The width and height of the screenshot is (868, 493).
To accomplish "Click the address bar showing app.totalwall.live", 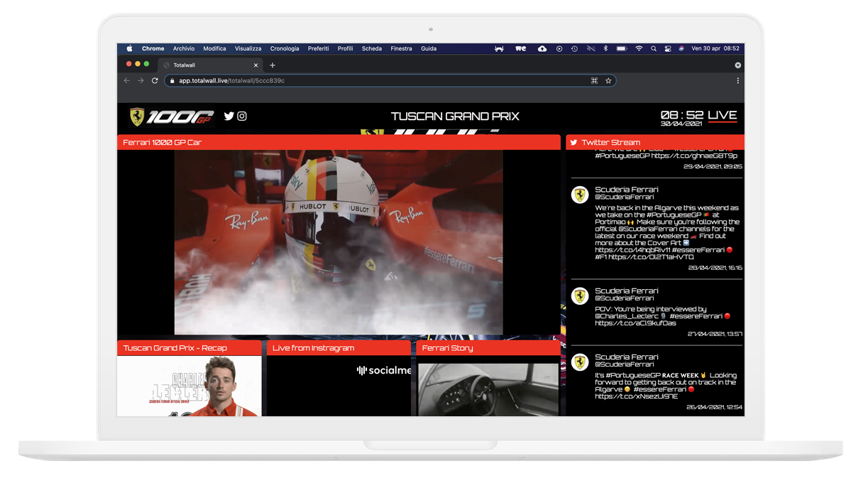I will 390,81.
